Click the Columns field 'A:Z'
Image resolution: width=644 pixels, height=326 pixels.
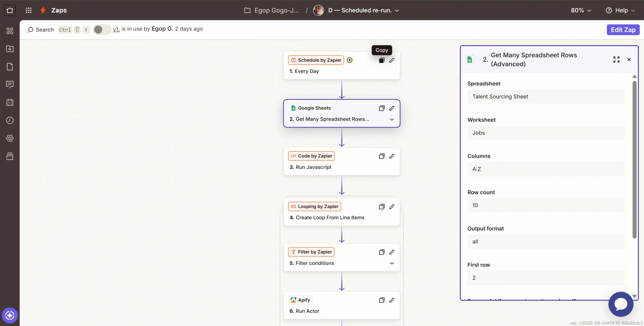[x=546, y=169]
